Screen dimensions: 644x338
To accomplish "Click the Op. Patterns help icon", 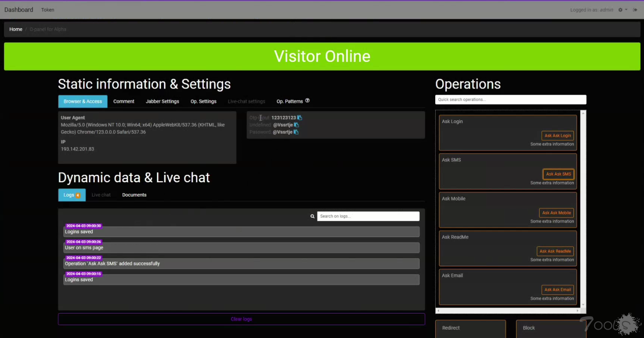I will coord(307,101).
